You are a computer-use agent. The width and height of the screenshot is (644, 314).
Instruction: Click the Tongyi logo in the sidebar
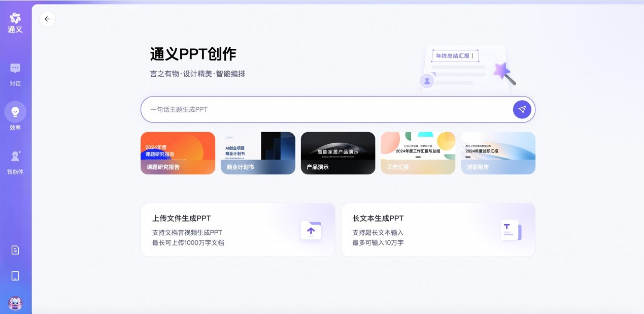coord(15,22)
